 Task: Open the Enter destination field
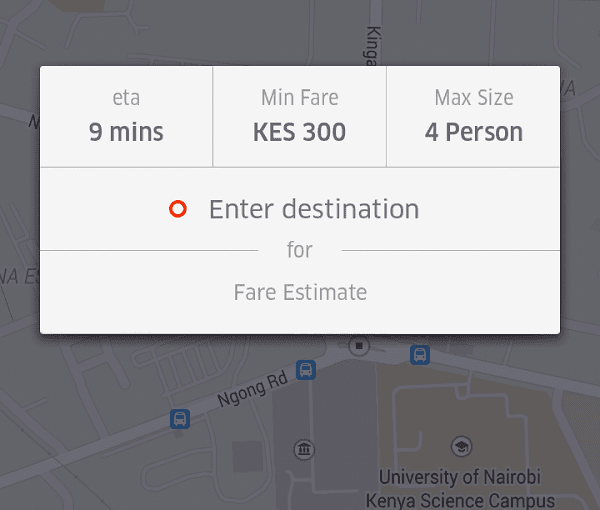(x=300, y=209)
